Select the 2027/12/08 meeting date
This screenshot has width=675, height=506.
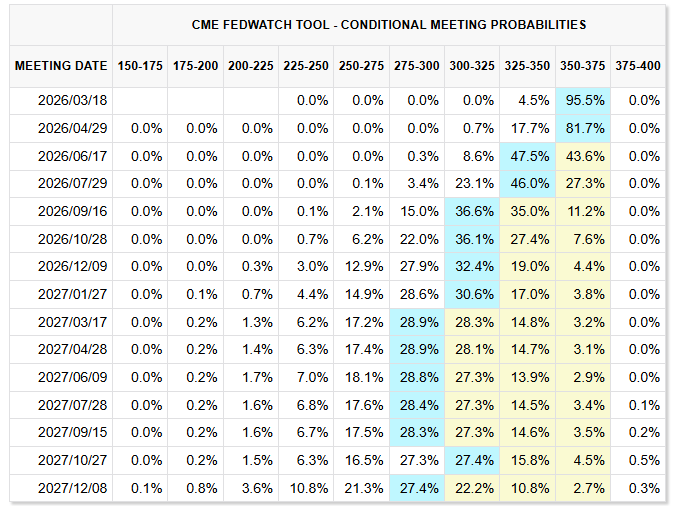(73, 488)
